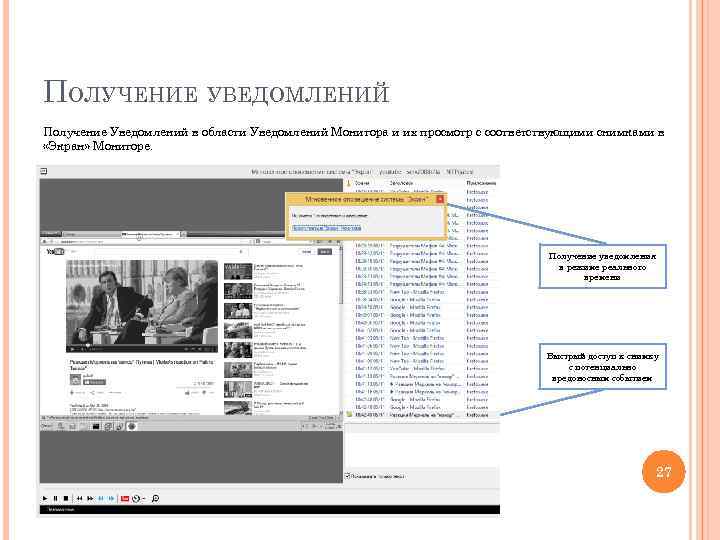Click the red Live mode icon
The image size is (720, 540).
tap(124, 498)
